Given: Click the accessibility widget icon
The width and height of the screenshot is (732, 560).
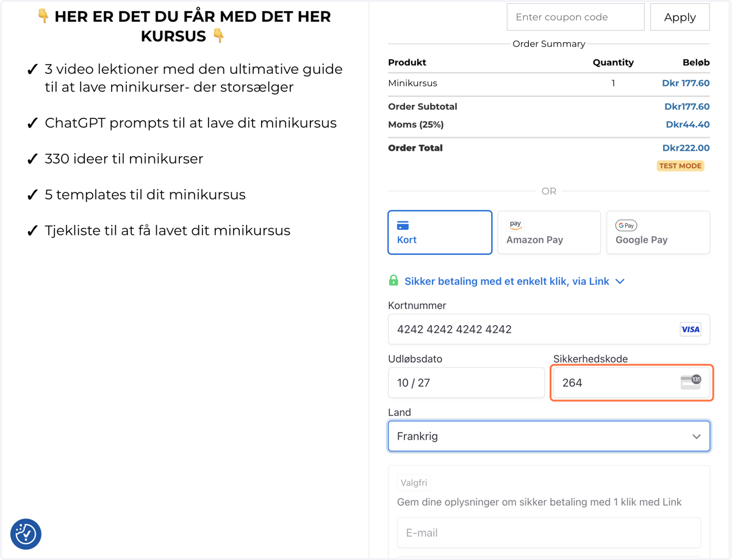Looking at the screenshot, I should [26, 534].
